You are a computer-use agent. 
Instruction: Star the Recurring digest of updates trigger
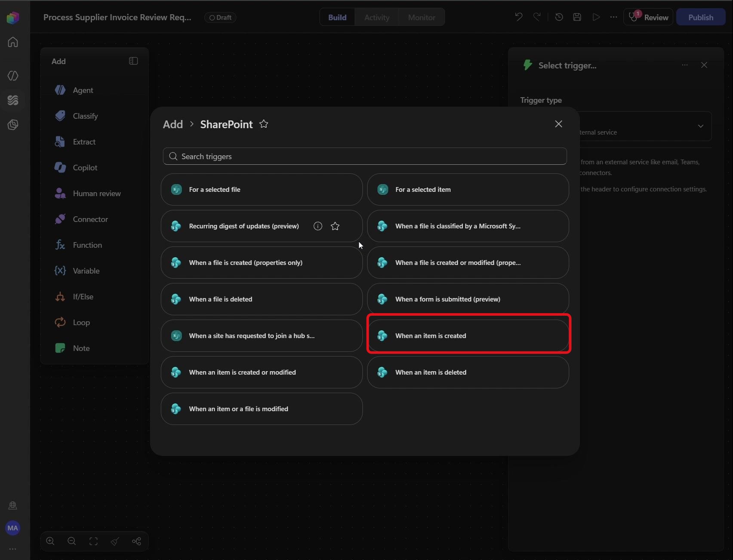click(x=335, y=226)
